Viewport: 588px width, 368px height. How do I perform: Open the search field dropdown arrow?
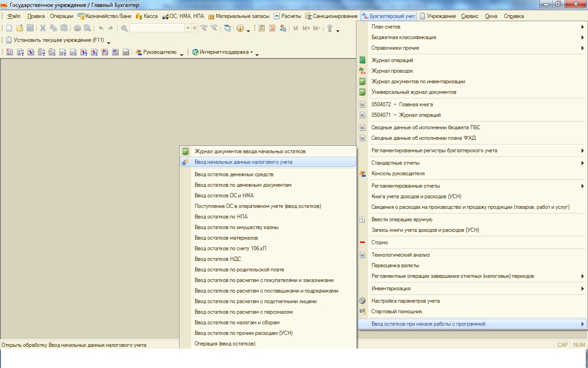[187, 28]
